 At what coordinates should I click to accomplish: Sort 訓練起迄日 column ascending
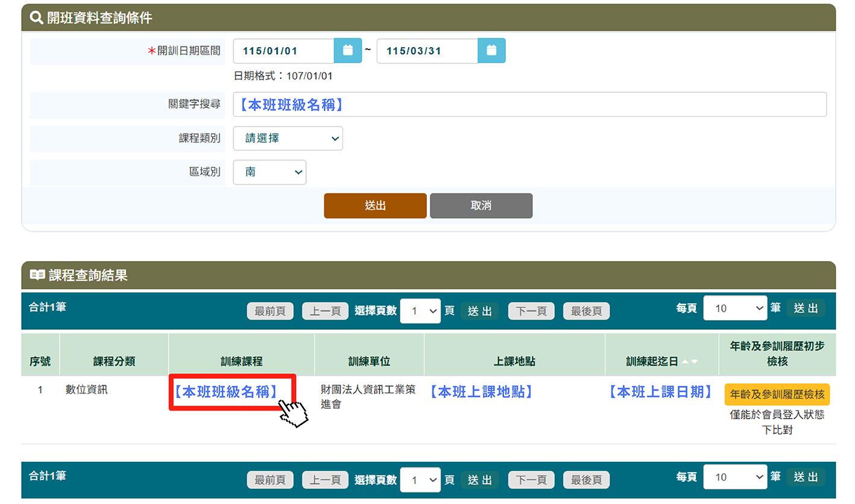685,361
